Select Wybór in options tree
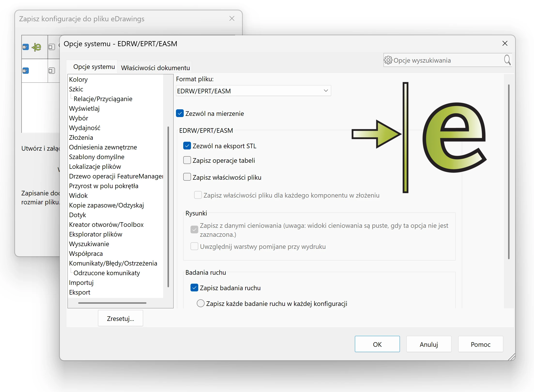 click(78, 118)
